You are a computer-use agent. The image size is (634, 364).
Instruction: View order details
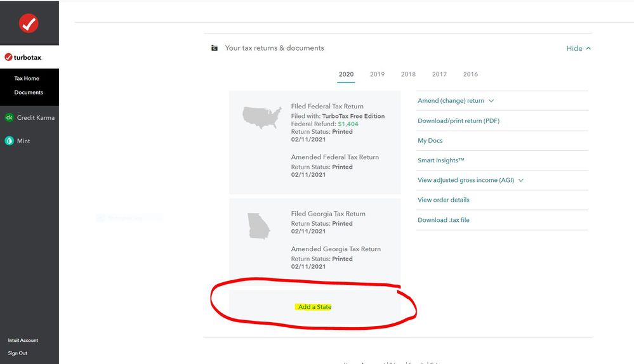click(444, 200)
